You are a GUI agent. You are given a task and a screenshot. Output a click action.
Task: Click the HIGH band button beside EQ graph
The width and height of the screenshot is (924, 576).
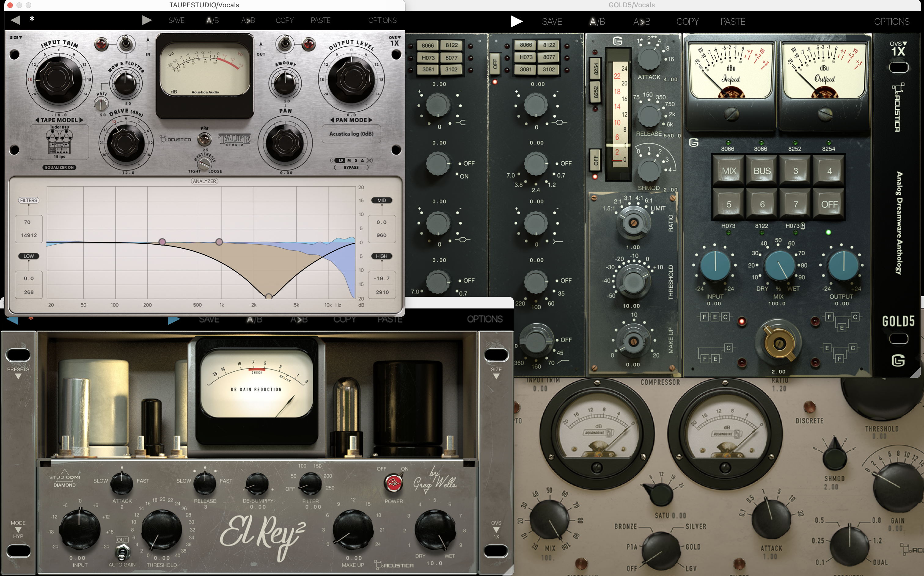[381, 256]
